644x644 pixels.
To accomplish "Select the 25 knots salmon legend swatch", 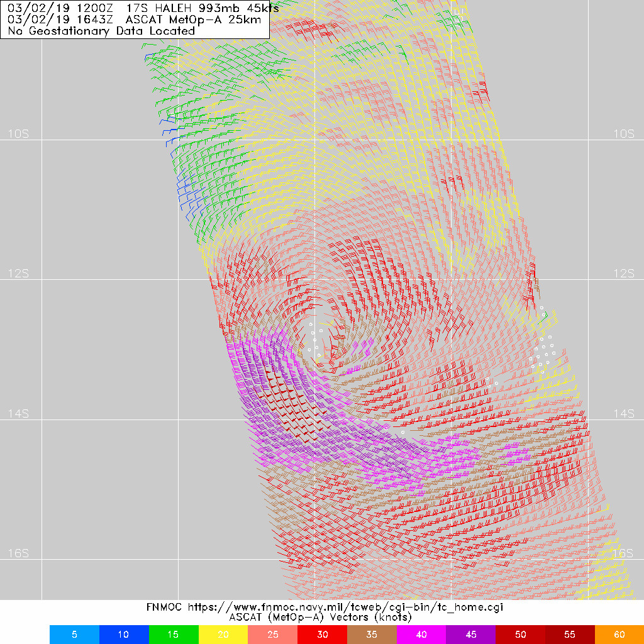I will [273, 635].
